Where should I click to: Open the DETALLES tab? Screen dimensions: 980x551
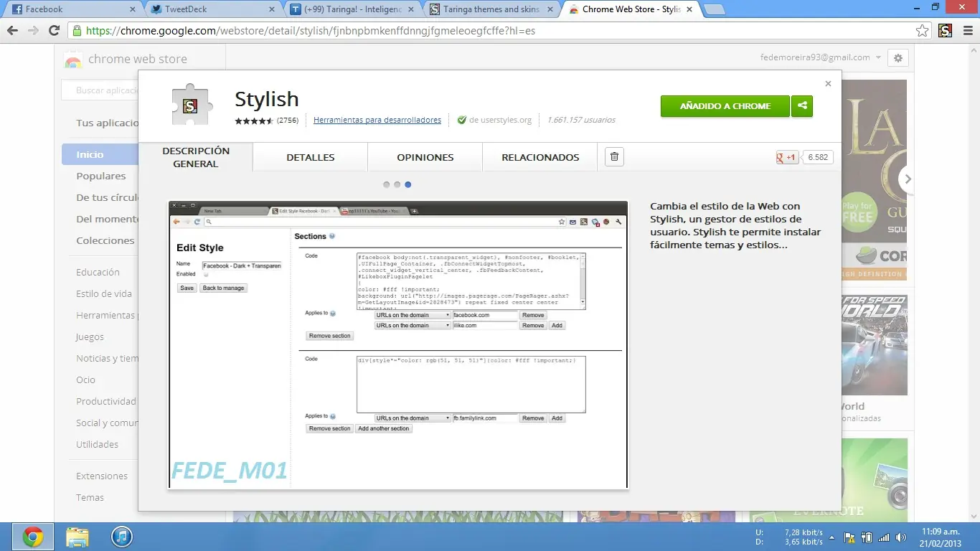click(x=311, y=157)
